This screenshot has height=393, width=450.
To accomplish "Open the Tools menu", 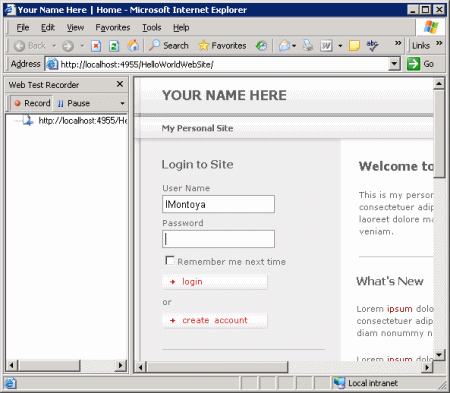I will click(x=152, y=28).
